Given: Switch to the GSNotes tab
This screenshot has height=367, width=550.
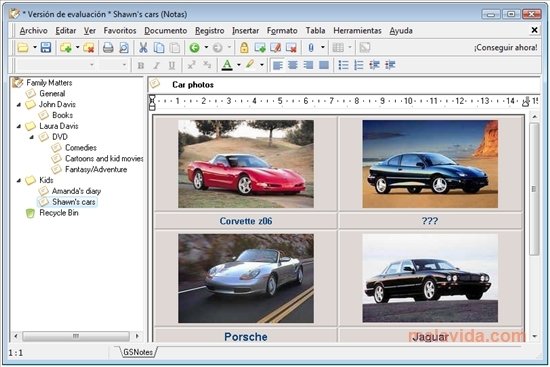Looking at the screenshot, I should [138, 352].
